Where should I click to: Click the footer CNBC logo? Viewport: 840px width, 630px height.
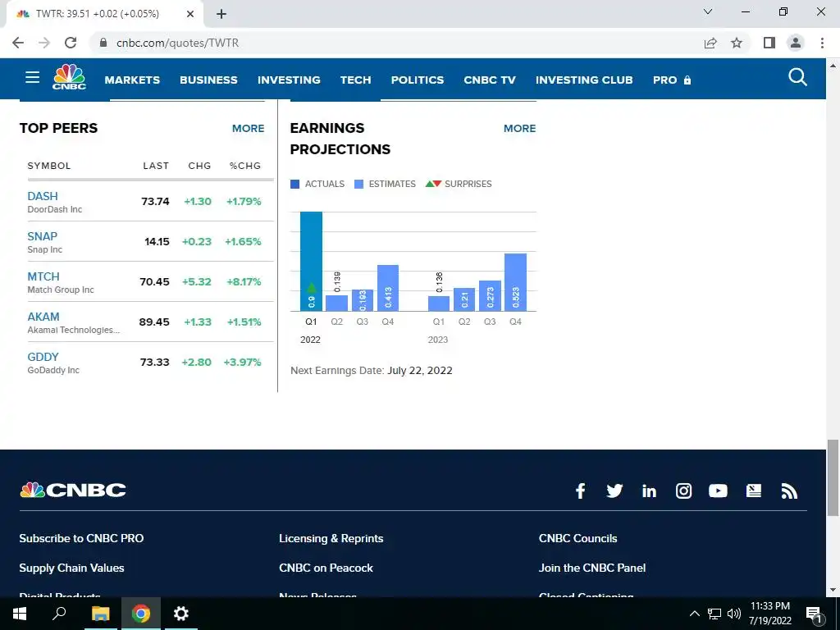click(73, 490)
